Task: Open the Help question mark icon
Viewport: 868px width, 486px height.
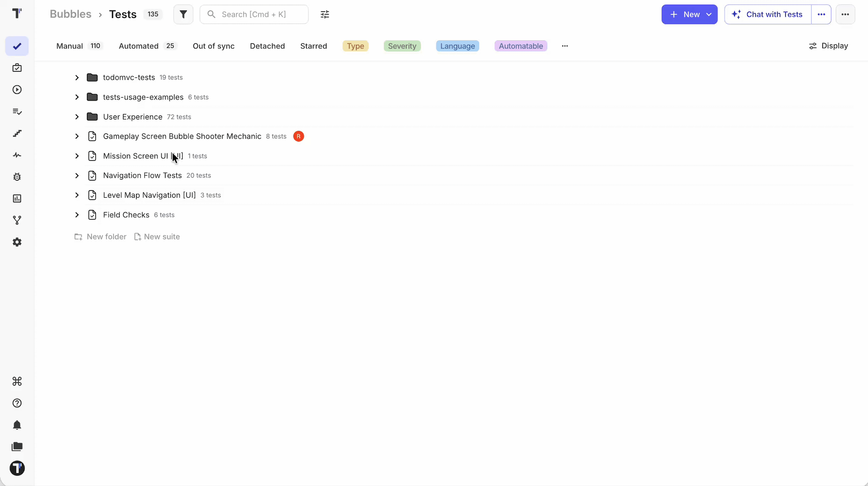Action: point(17,403)
